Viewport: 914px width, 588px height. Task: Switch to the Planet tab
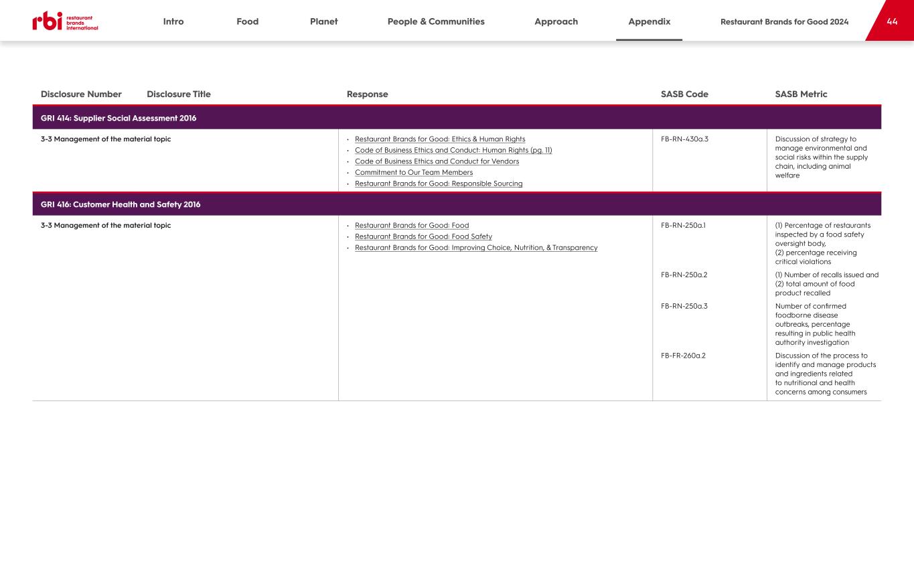click(323, 21)
